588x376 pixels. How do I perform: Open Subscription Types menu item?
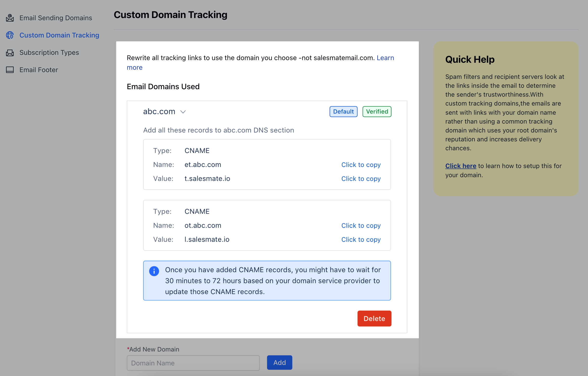pyautogui.click(x=49, y=52)
